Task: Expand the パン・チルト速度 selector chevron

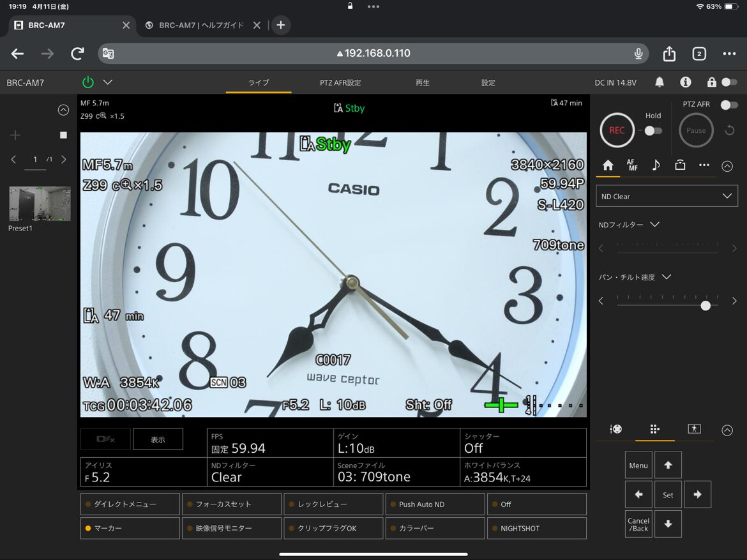Action: click(x=667, y=277)
